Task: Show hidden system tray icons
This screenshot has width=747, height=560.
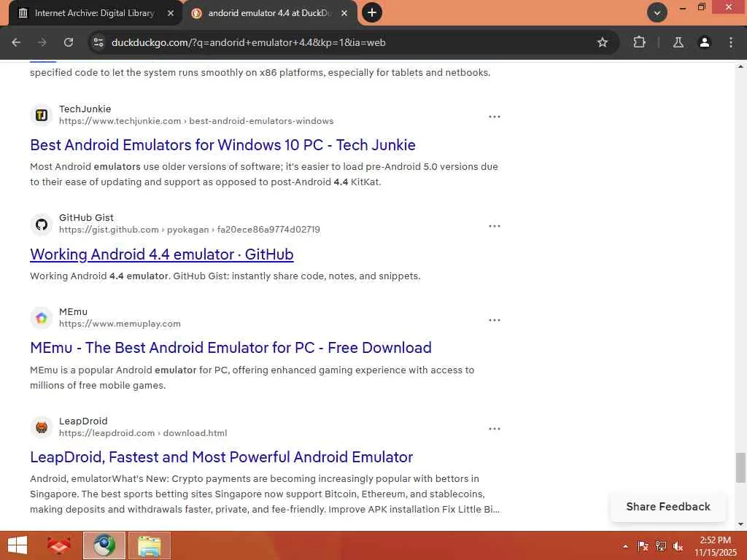Action: [625, 546]
